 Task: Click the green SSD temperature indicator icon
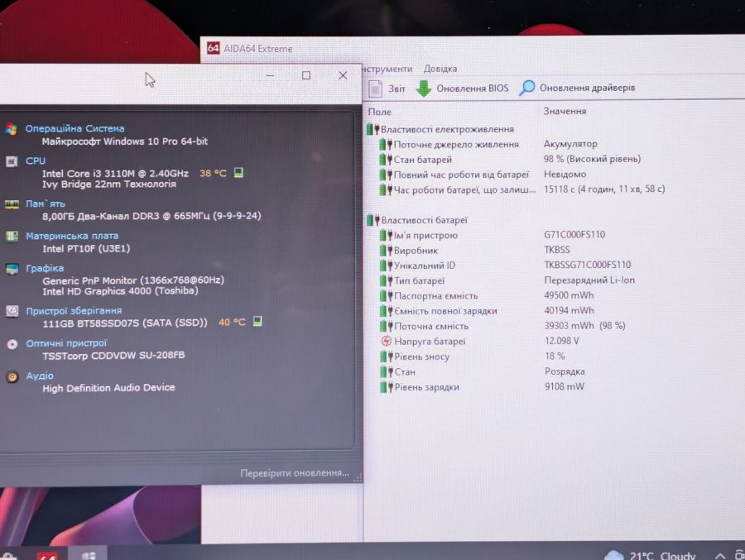pos(257,322)
